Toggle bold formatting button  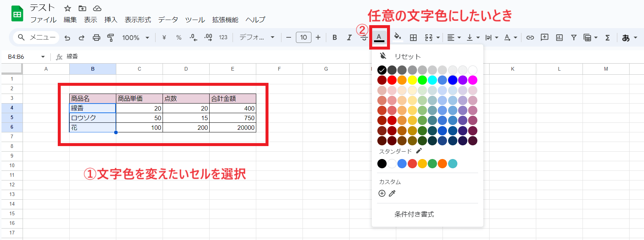(334, 38)
